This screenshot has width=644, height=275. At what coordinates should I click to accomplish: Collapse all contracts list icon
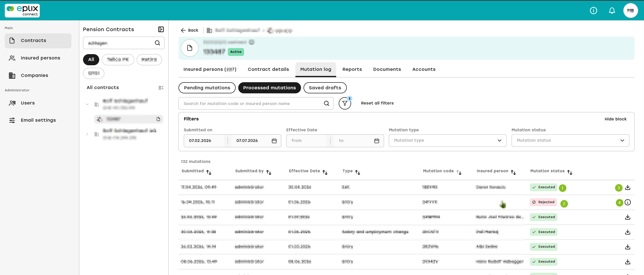pyautogui.click(x=161, y=88)
